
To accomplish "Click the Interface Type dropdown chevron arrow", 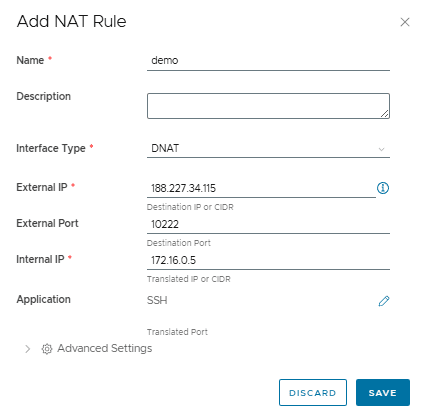I will [x=381, y=149].
